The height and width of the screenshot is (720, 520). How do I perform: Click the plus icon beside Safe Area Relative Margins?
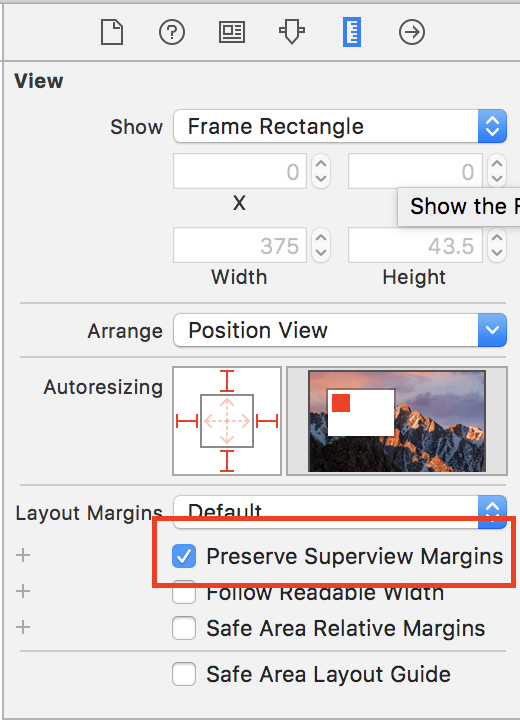coord(23,627)
